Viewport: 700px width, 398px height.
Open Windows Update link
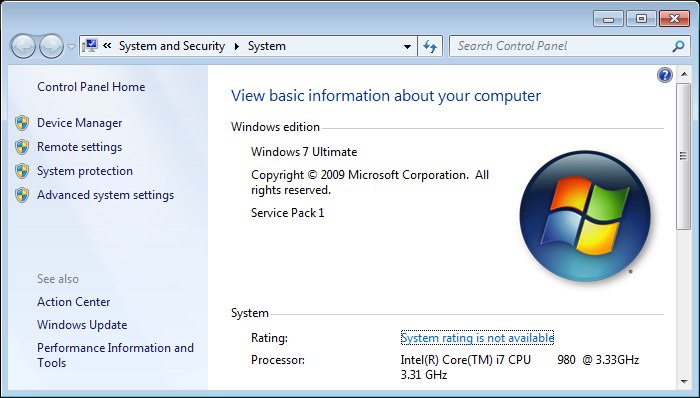[x=82, y=325]
